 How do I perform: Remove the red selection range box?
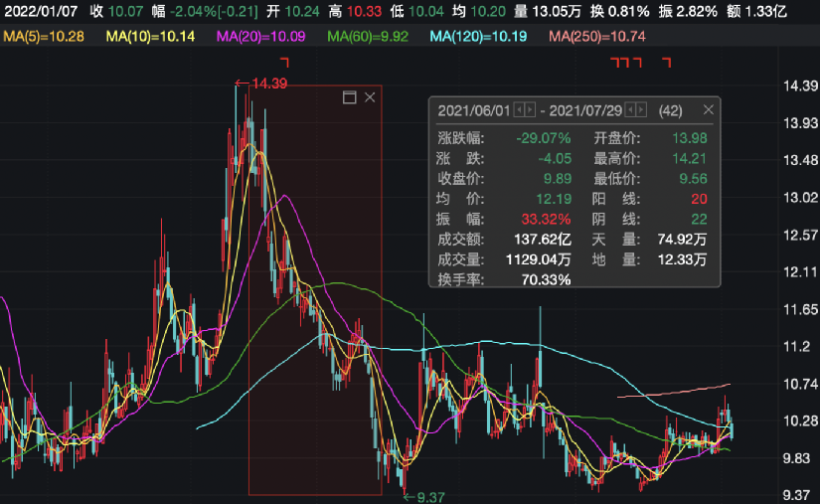[x=370, y=97]
